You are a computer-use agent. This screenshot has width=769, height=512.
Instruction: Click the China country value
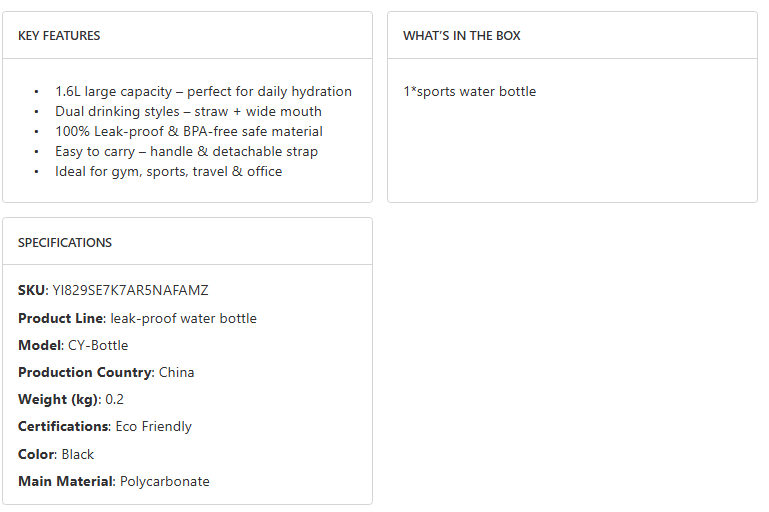177,373
